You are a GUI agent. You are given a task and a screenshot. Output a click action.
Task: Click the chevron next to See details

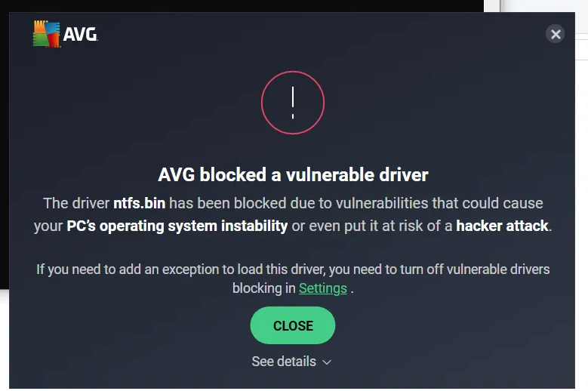[x=327, y=362]
